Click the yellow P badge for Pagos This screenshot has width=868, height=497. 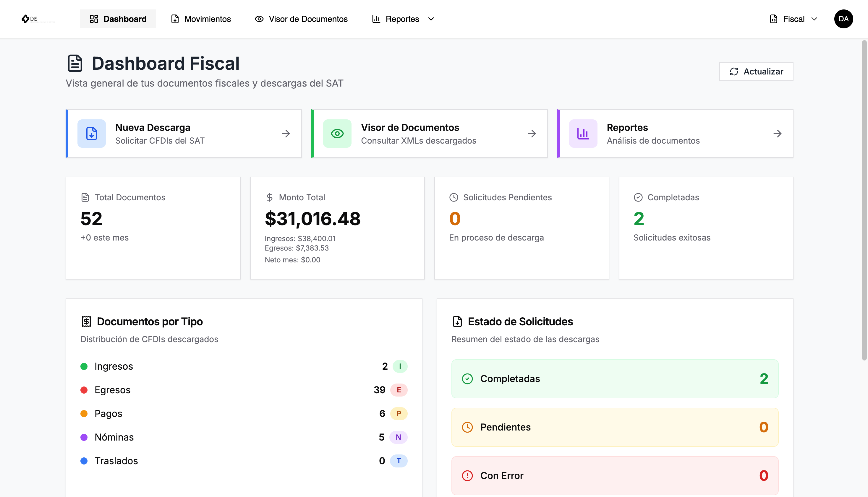pyautogui.click(x=399, y=414)
